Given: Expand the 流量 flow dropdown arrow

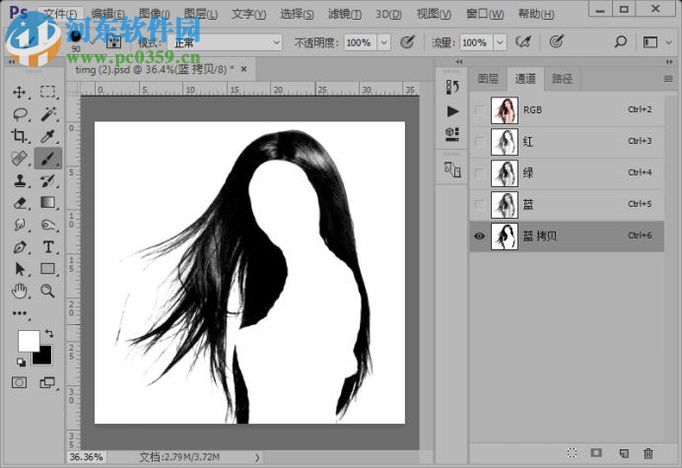Looking at the screenshot, I should pos(499,44).
